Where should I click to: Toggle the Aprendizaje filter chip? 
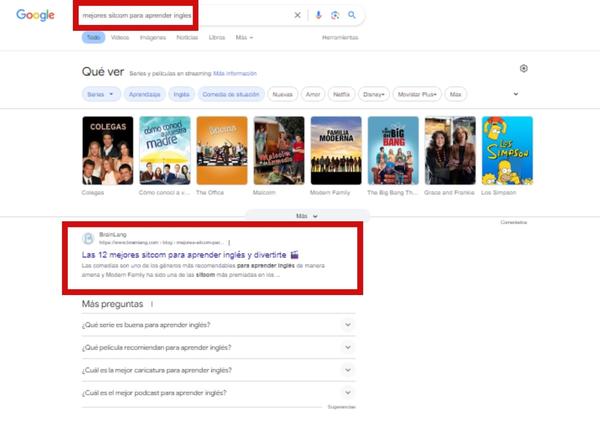(x=143, y=94)
